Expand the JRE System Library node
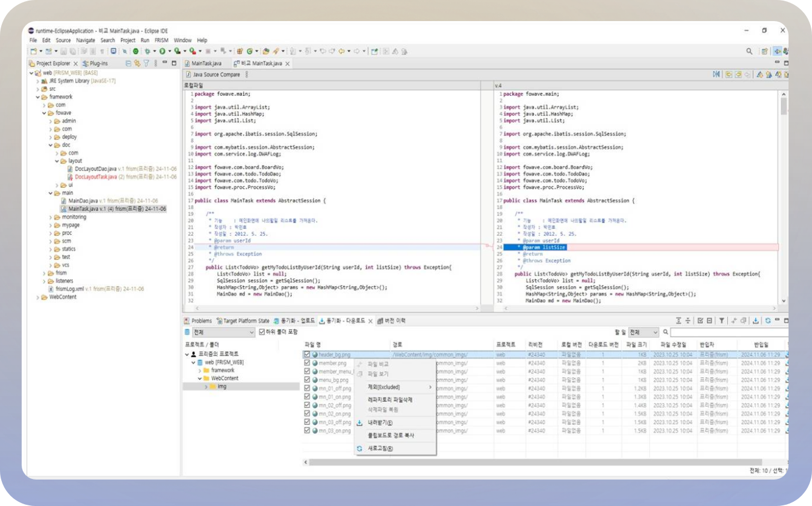 click(38, 81)
